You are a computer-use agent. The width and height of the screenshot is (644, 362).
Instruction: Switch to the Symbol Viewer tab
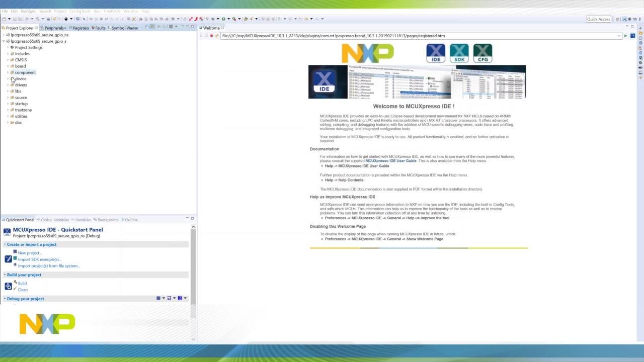pyautogui.click(x=122, y=28)
